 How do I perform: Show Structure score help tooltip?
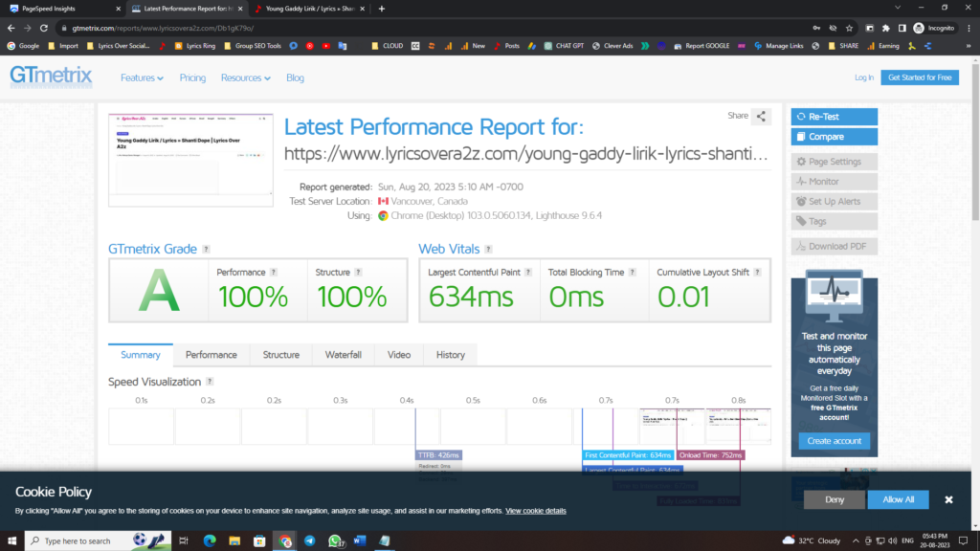pyautogui.click(x=358, y=273)
